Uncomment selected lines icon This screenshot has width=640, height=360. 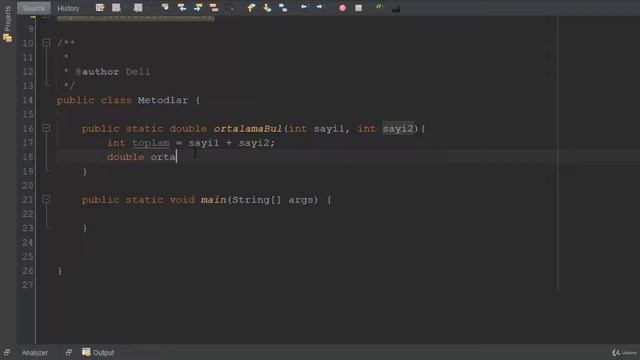click(x=396, y=8)
